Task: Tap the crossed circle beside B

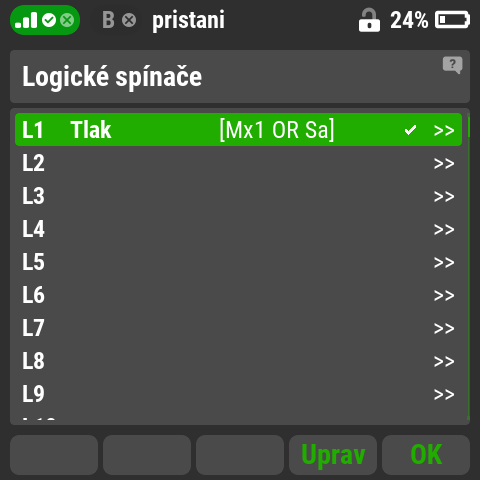Action: click(129, 20)
